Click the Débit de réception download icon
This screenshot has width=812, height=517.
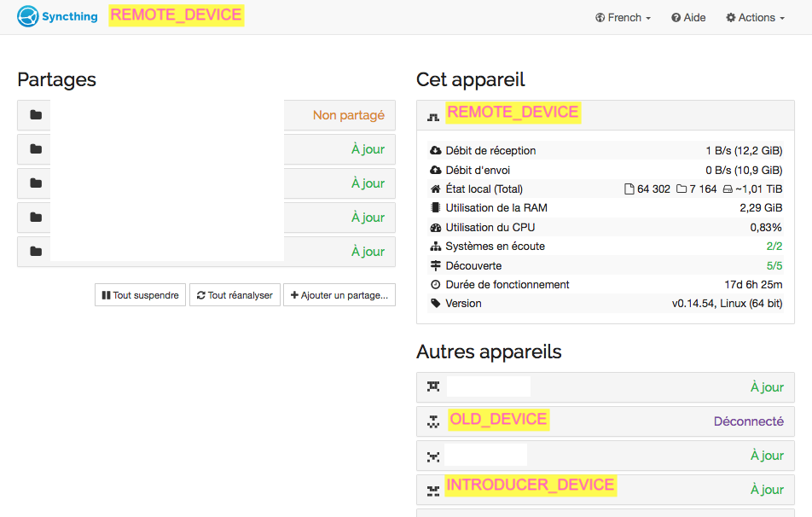coord(436,151)
